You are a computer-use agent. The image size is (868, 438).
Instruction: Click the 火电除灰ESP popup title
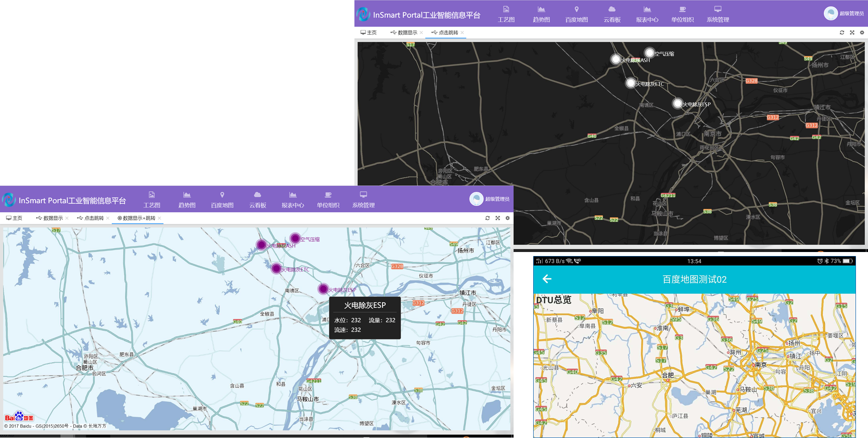click(365, 306)
